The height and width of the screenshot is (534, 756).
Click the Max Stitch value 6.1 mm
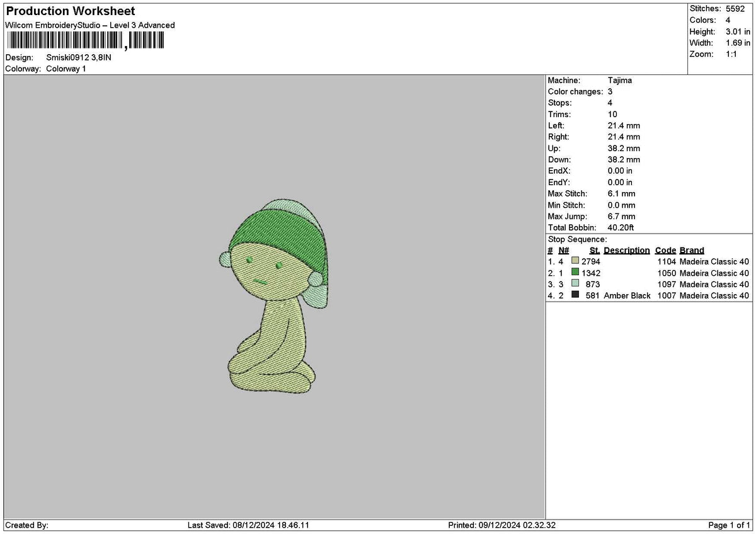click(x=622, y=194)
